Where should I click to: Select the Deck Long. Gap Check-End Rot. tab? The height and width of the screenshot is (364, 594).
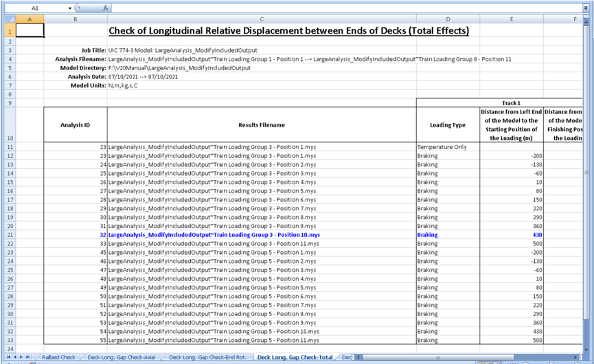207,357
